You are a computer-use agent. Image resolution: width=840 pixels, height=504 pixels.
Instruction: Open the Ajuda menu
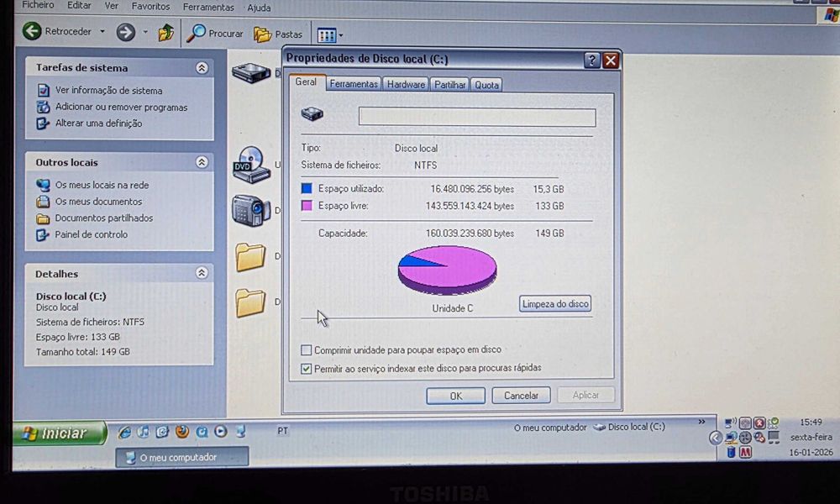pos(259,8)
